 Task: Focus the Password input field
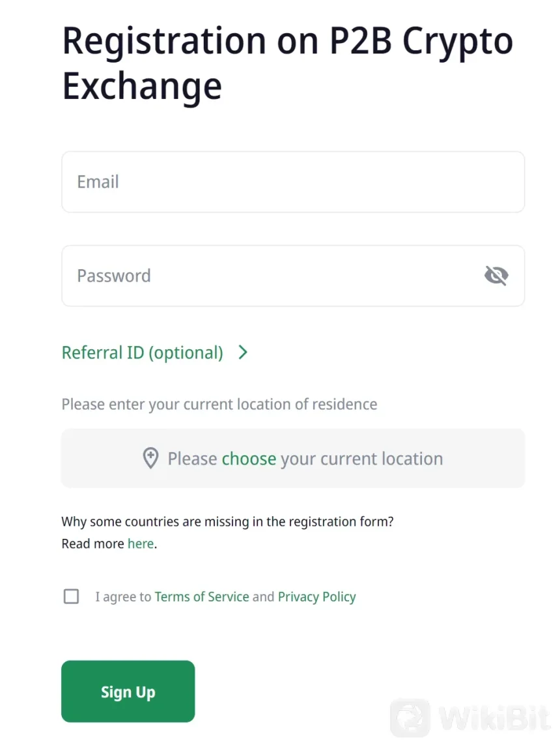point(273,276)
